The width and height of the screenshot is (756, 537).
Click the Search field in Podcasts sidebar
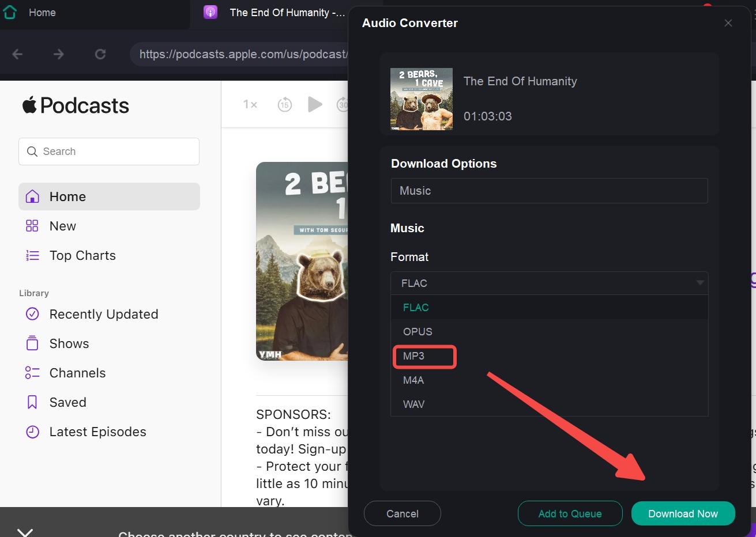click(x=109, y=152)
